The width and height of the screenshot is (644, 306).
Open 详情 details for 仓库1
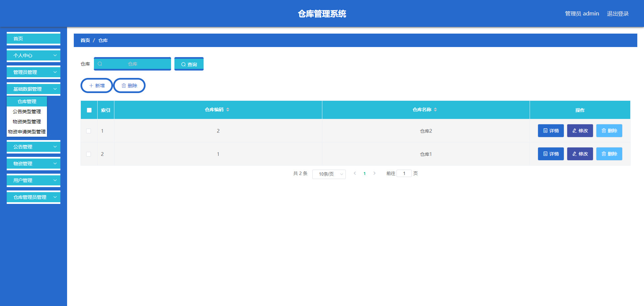[551, 154]
